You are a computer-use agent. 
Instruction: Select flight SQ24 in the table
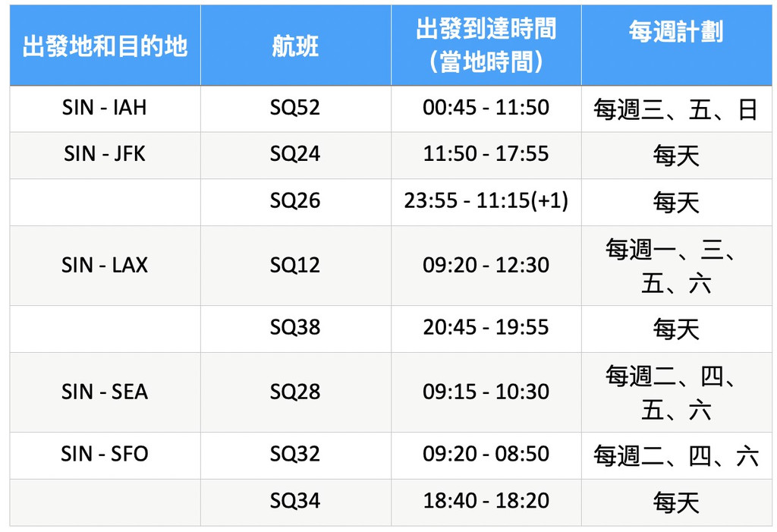pos(295,154)
